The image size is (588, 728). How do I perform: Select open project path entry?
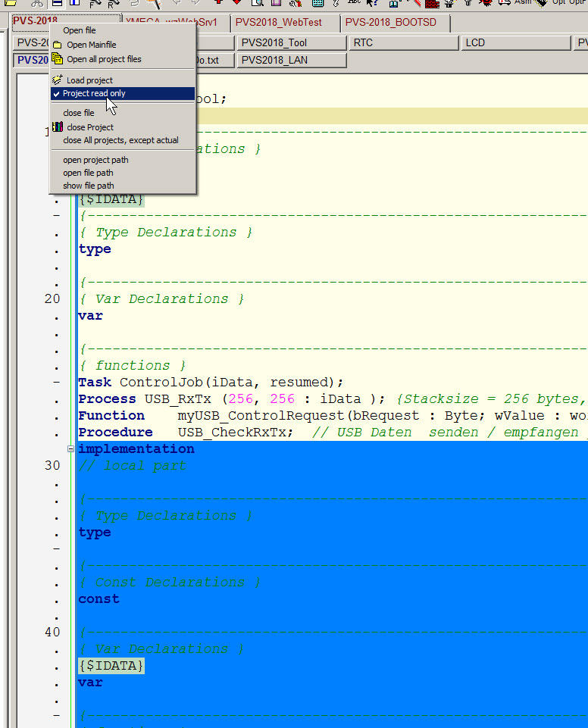point(123,160)
